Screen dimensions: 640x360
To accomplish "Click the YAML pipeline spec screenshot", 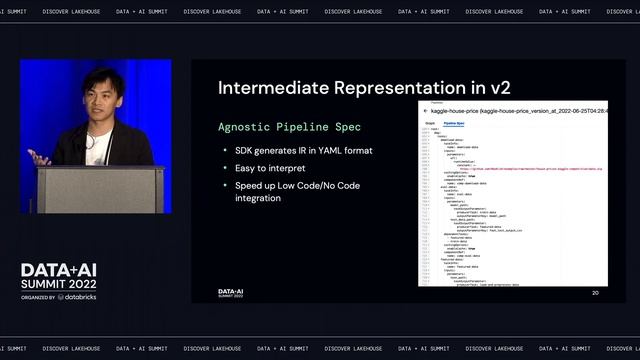I will point(513,193).
